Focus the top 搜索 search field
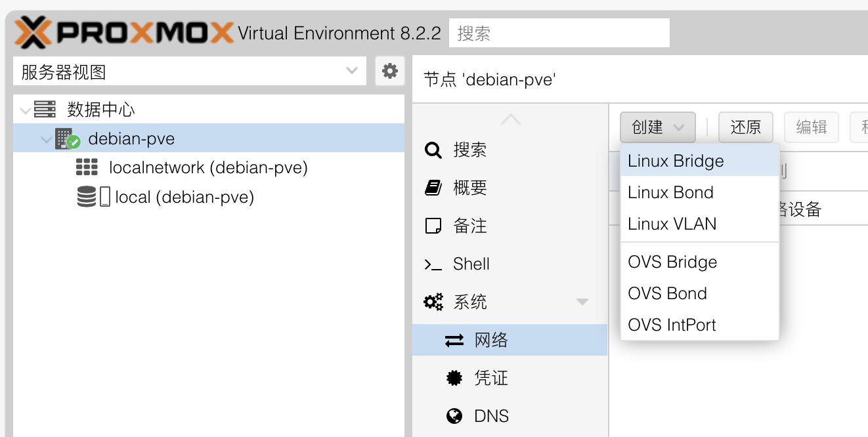Screen dimensions: 868x437 click(x=559, y=33)
